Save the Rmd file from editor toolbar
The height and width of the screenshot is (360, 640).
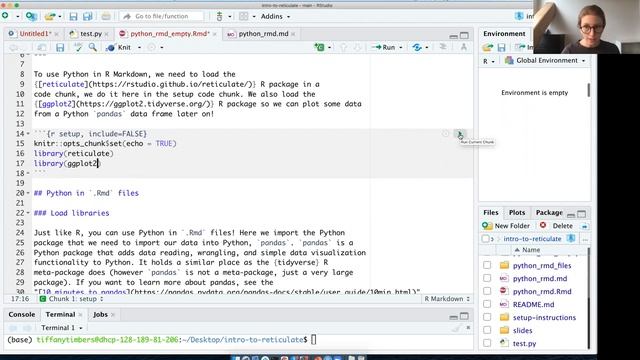click(x=60, y=47)
